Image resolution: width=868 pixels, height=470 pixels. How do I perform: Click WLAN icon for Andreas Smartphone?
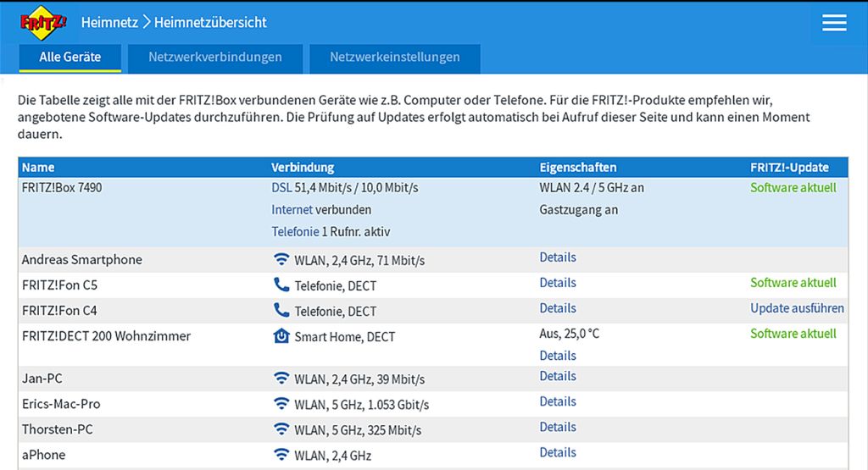pos(281,259)
